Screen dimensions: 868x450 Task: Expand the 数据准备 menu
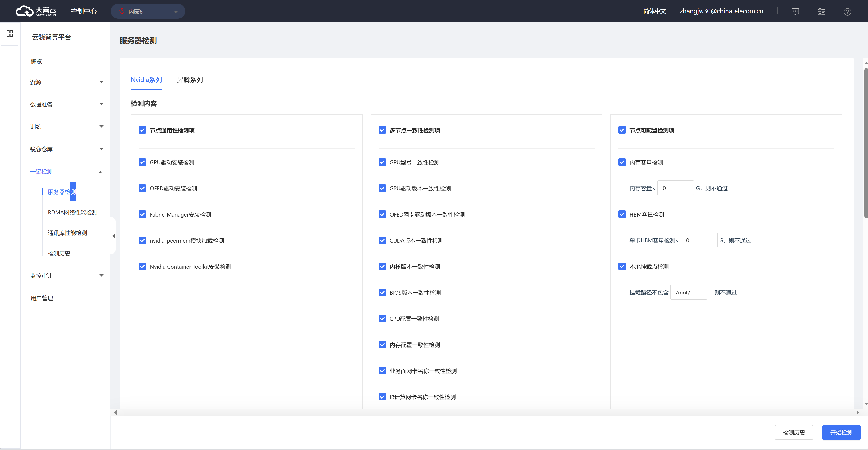click(x=67, y=104)
